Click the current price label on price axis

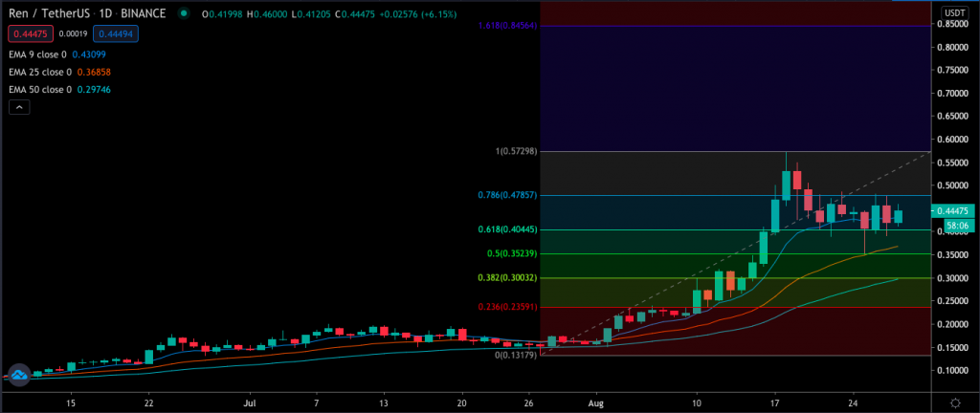958,211
